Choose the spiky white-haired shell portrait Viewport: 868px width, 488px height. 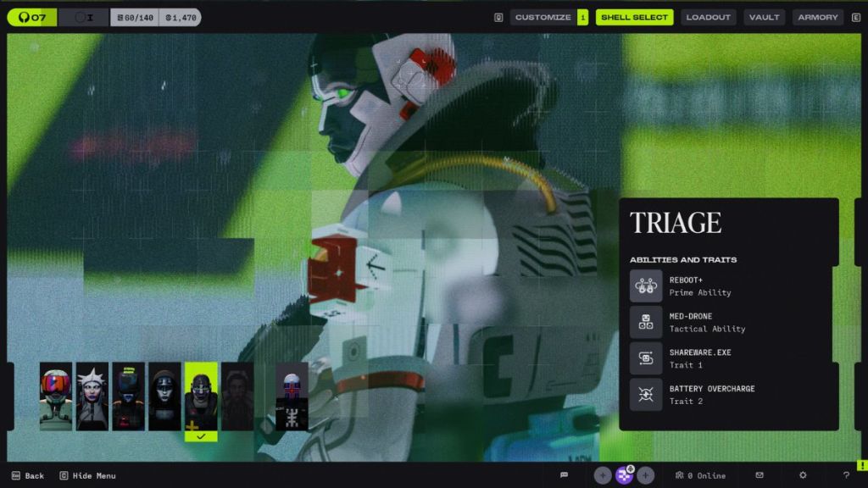(x=92, y=396)
